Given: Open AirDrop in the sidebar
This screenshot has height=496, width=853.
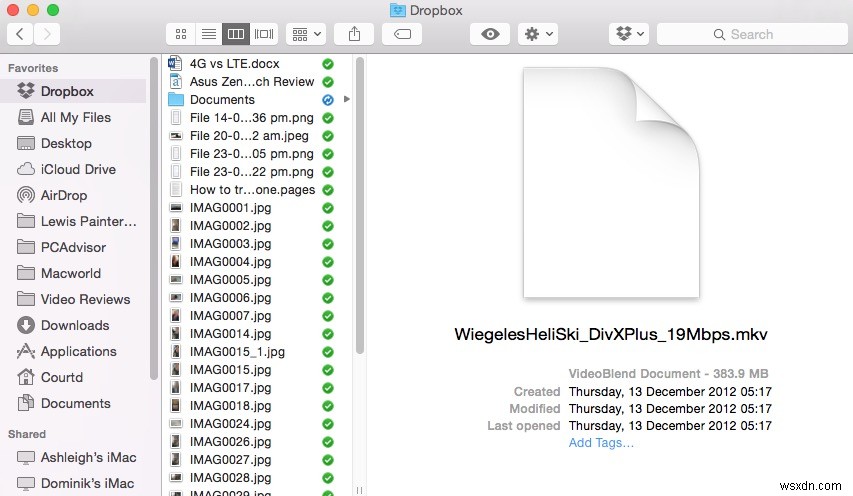Looking at the screenshot, I should [x=73, y=195].
